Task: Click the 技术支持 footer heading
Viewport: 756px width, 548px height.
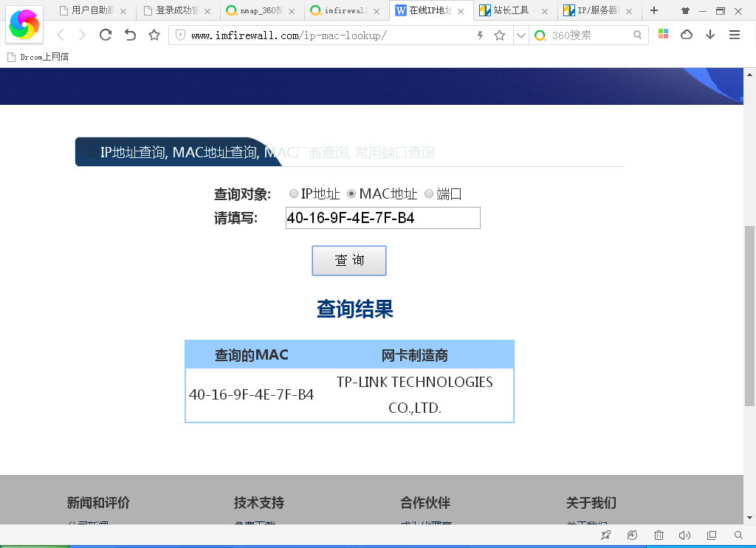Action: tap(259, 503)
